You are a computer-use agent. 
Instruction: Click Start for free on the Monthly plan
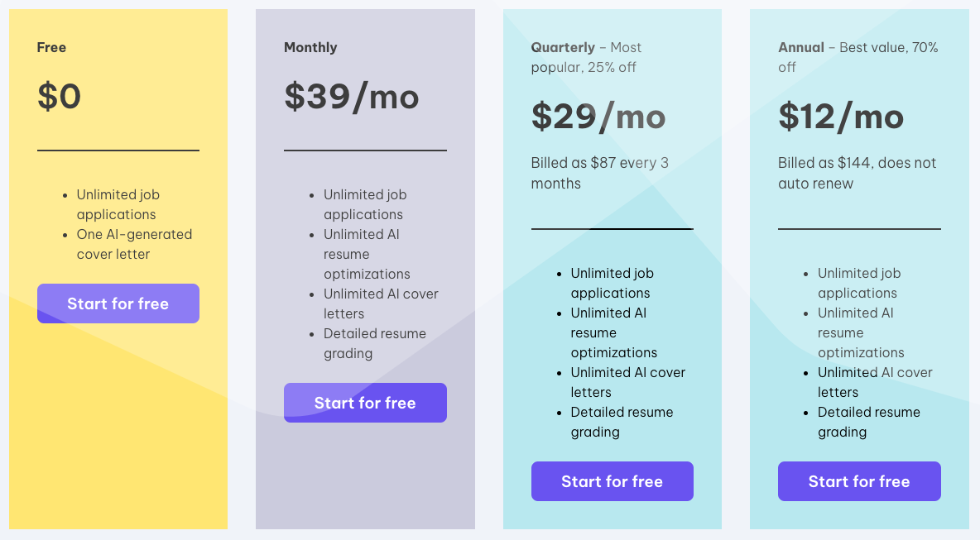pyautogui.click(x=365, y=403)
